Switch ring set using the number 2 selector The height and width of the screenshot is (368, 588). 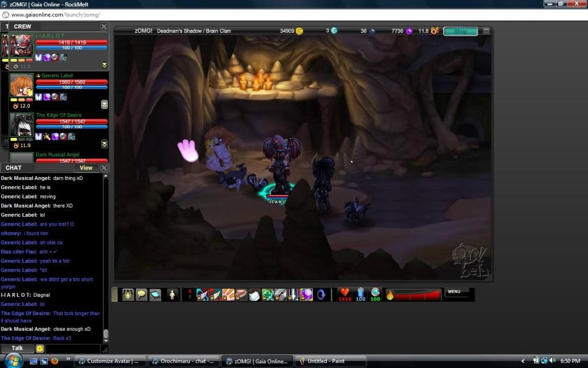click(189, 295)
